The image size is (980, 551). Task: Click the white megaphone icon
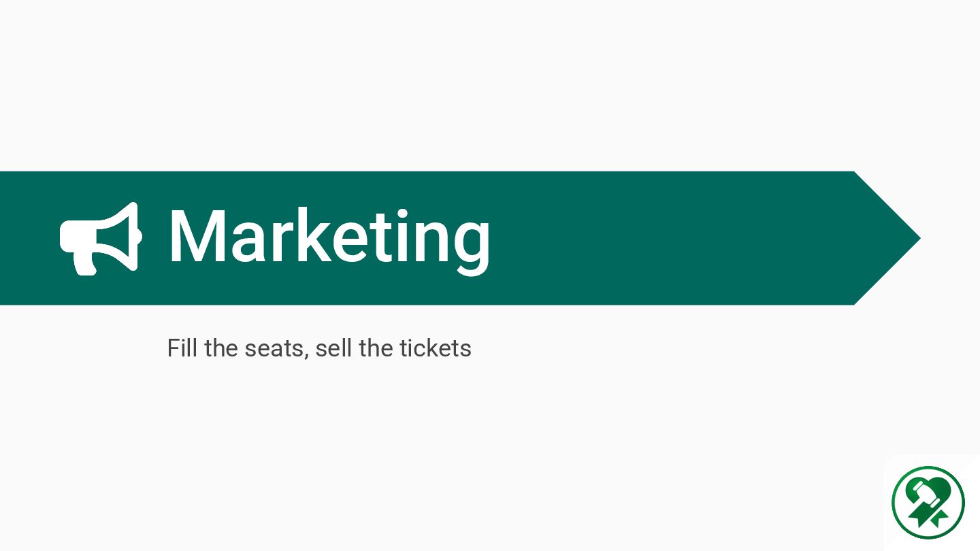pyautogui.click(x=101, y=239)
